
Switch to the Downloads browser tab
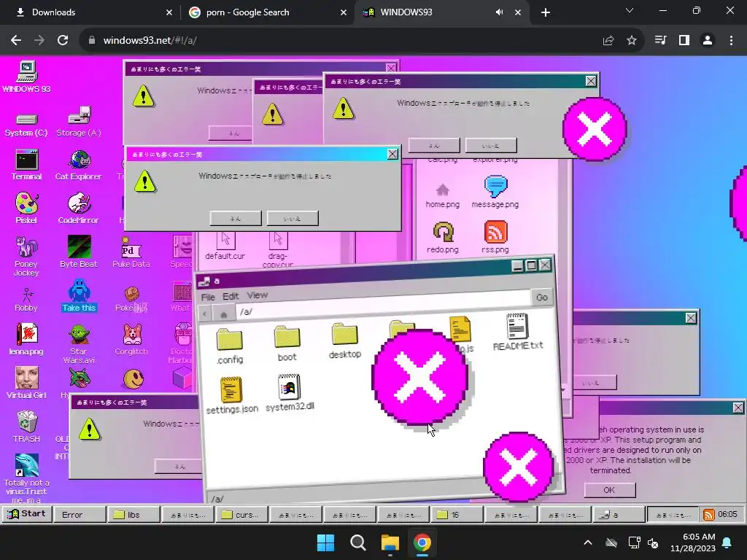click(90, 12)
